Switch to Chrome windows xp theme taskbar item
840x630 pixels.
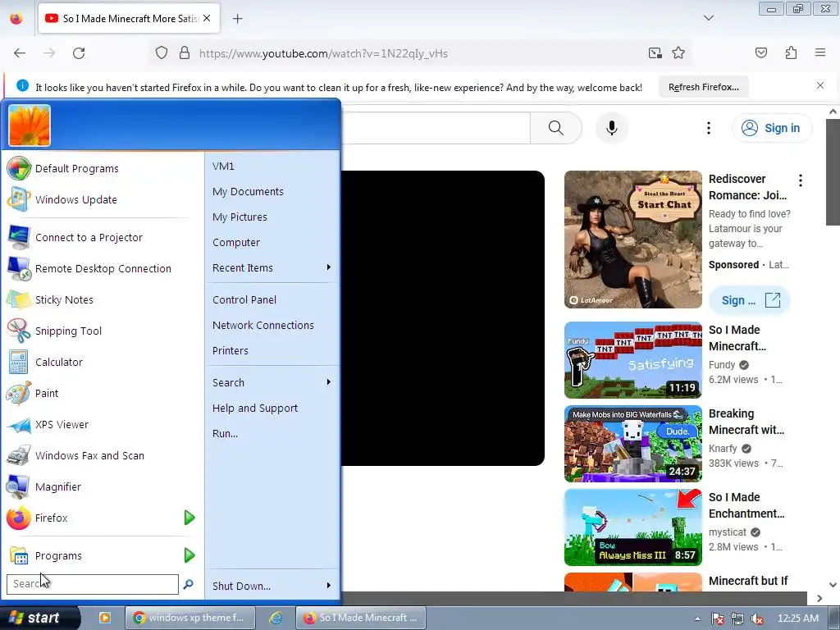tap(190, 618)
